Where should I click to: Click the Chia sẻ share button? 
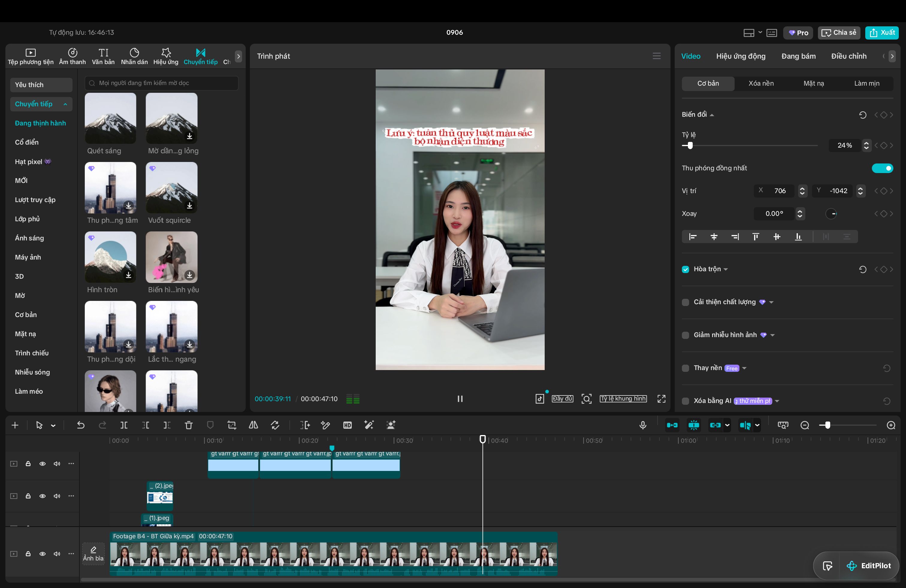click(x=839, y=33)
